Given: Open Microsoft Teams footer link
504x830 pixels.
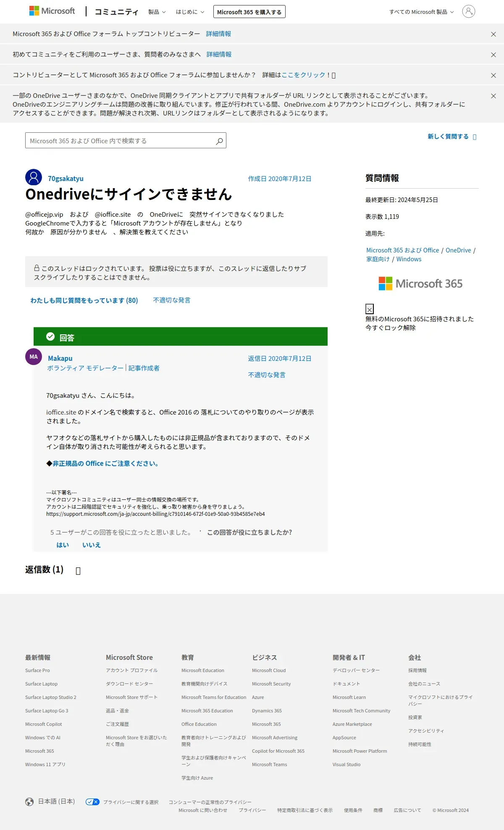Looking at the screenshot, I should pyautogui.click(x=270, y=764).
